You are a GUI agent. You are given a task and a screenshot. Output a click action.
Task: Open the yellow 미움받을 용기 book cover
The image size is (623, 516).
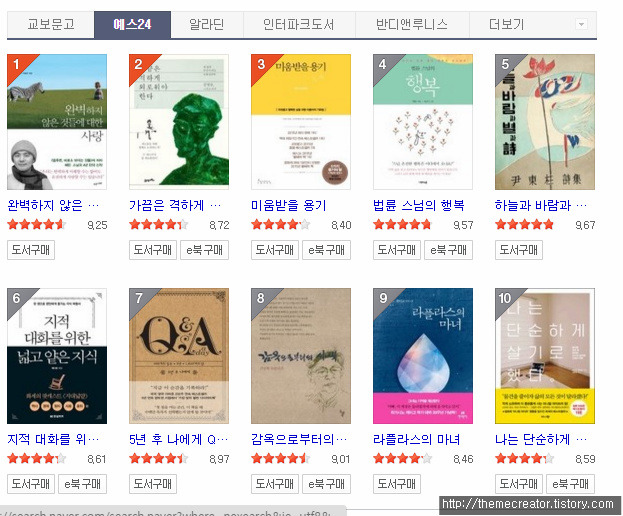pyautogui.click(x=301, y=122)
